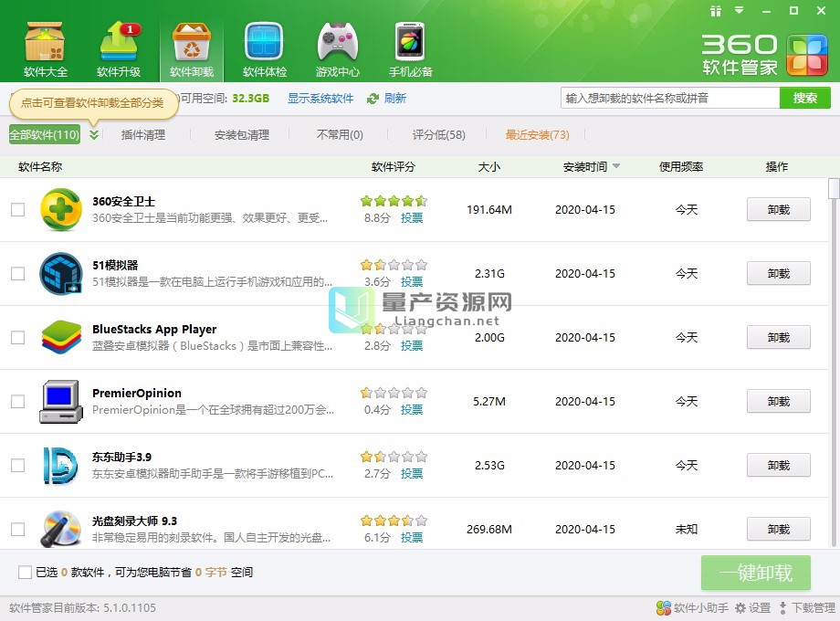Sort by 使用频率 column header

(x=681, y=166)
